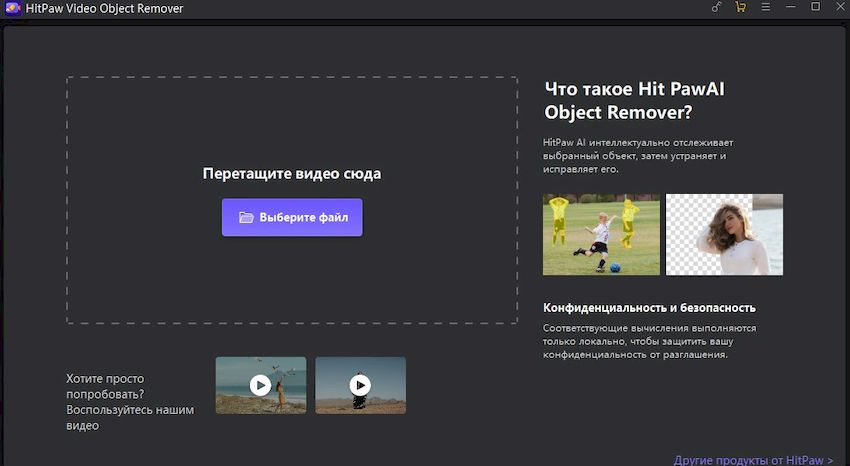Close the HitPaw window

pos(840,7)
